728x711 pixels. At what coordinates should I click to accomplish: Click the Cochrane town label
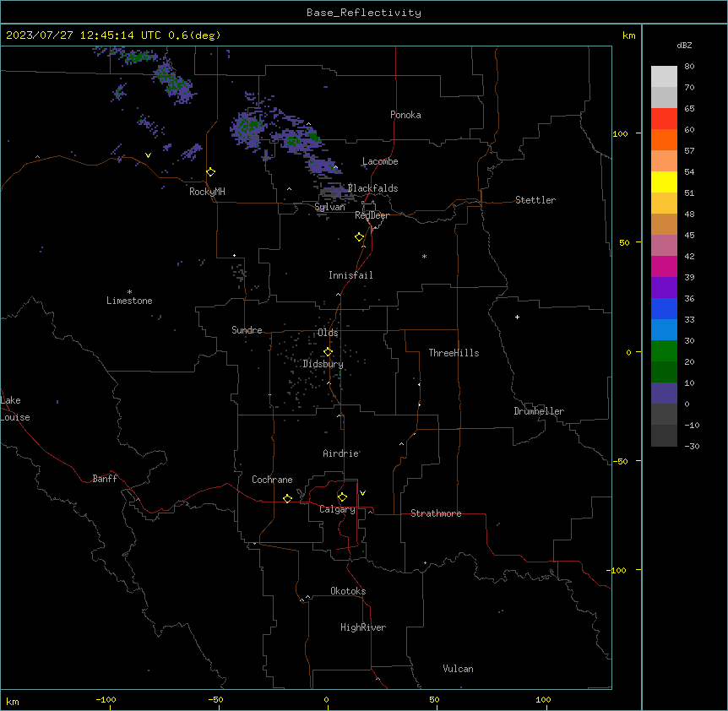[x=272, y=480]
